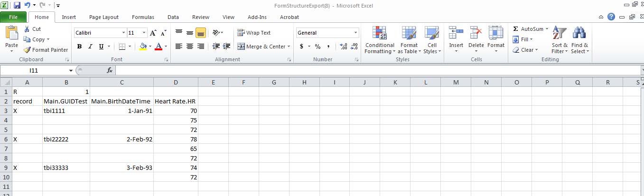Screen dimensions: 644x196
Task: Align text right icon
Action: coord(200,47)
